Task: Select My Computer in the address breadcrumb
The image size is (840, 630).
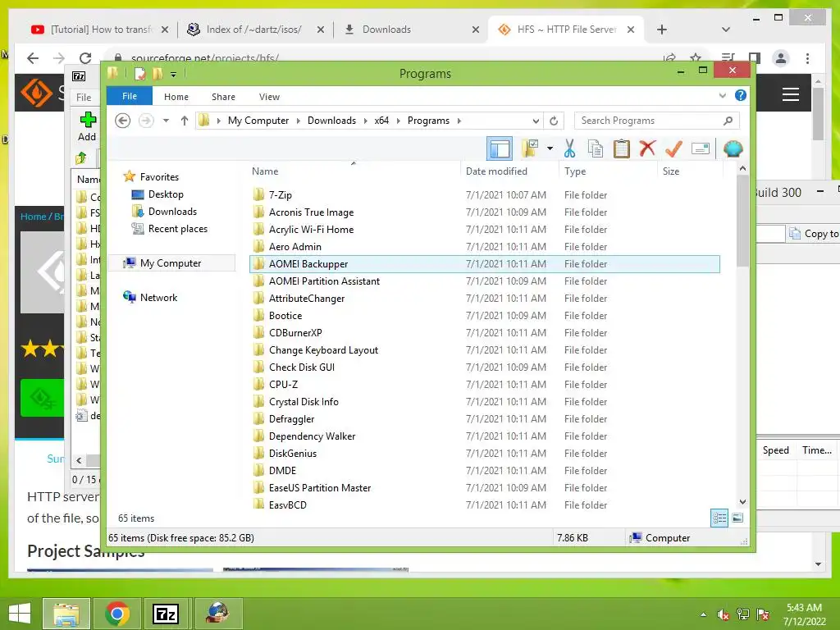Action: point(258,121)
